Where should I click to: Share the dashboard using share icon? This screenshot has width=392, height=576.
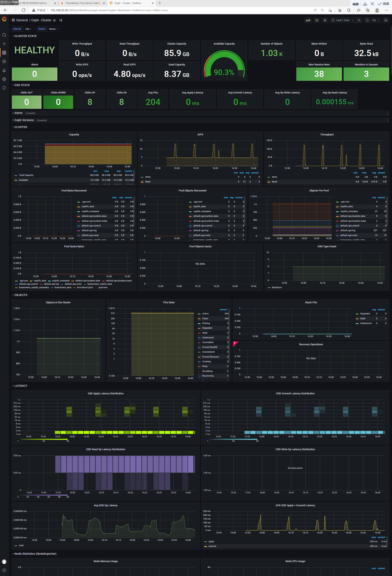coord(61,20)
